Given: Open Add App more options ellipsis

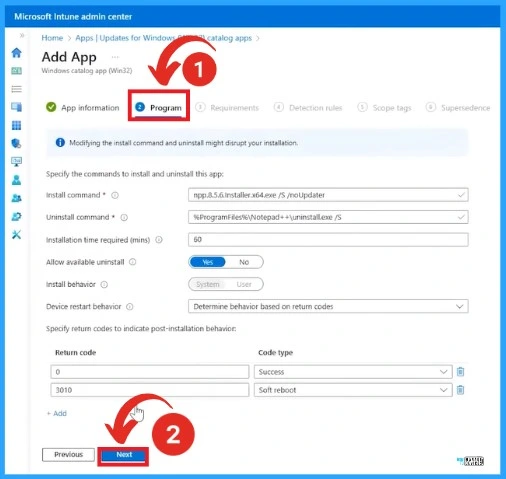Looking at the screenshot, I should [x=115, y=57].
